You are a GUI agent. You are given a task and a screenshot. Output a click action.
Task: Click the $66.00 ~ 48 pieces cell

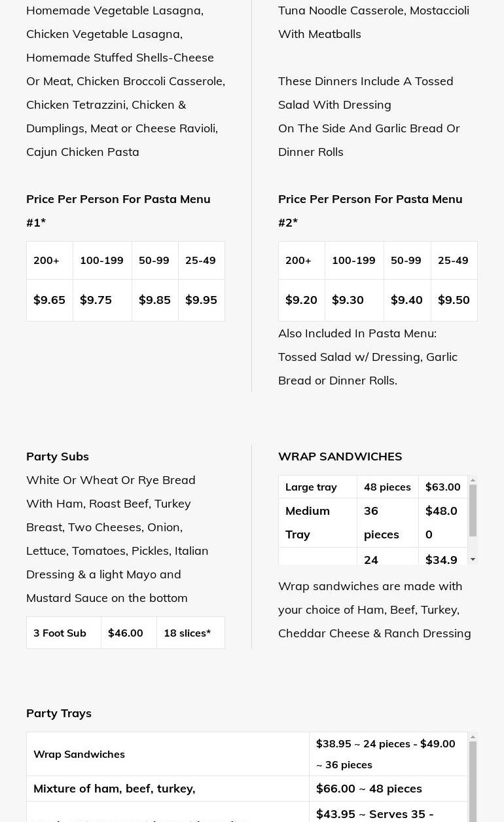click(369, 789)
